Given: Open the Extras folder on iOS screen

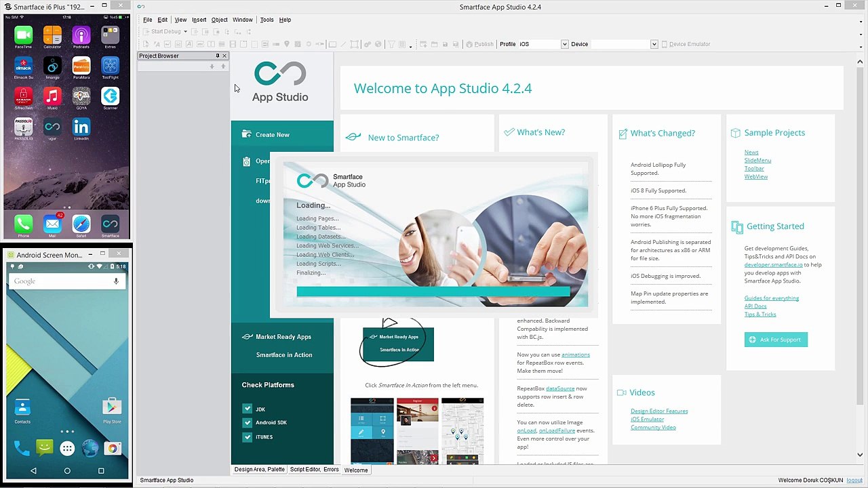Looking at the screenshot, I should [x=110, y=35].
